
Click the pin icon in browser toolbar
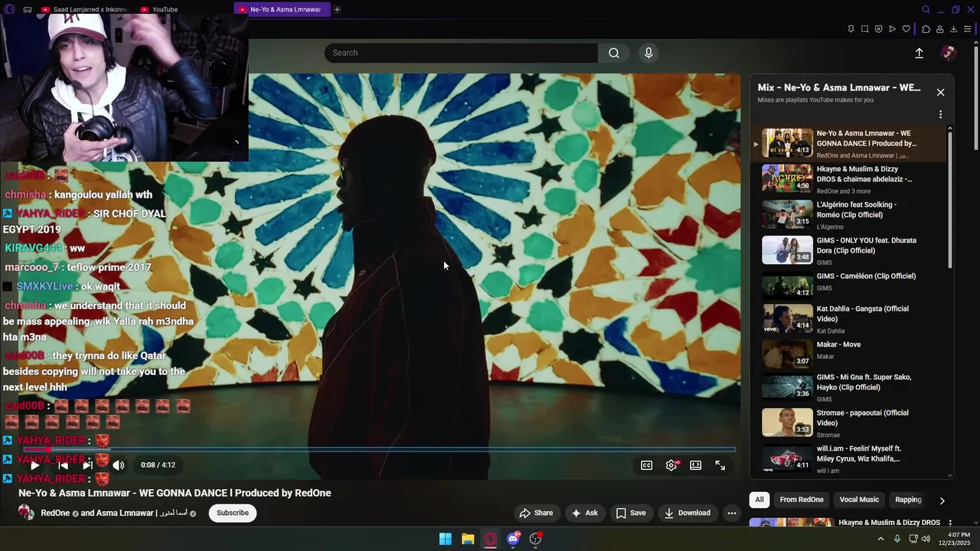coord(851,29)
